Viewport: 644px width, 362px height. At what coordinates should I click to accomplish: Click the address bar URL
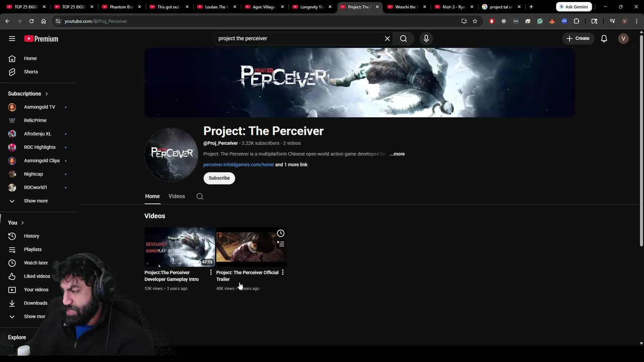pos(96,21)
